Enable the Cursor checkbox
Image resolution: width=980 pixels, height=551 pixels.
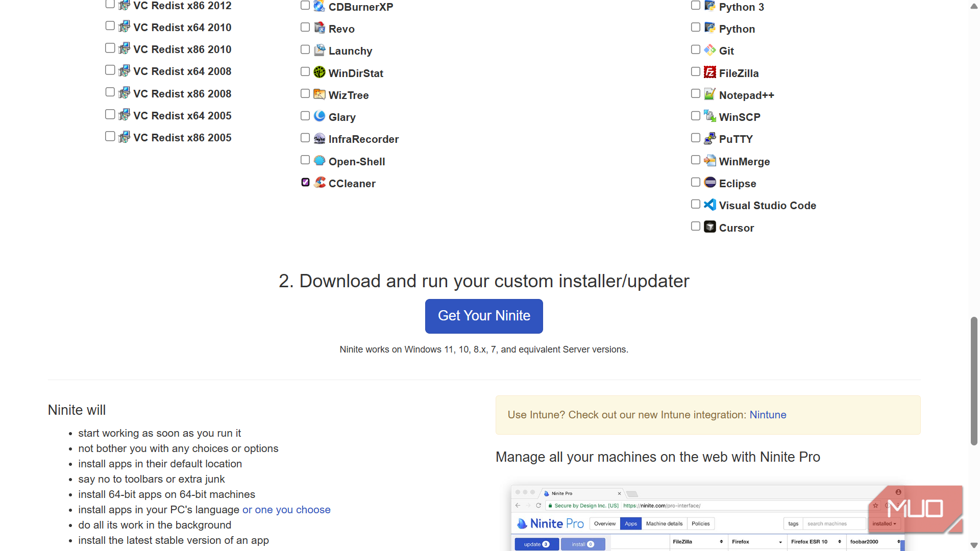pos(696,226)
